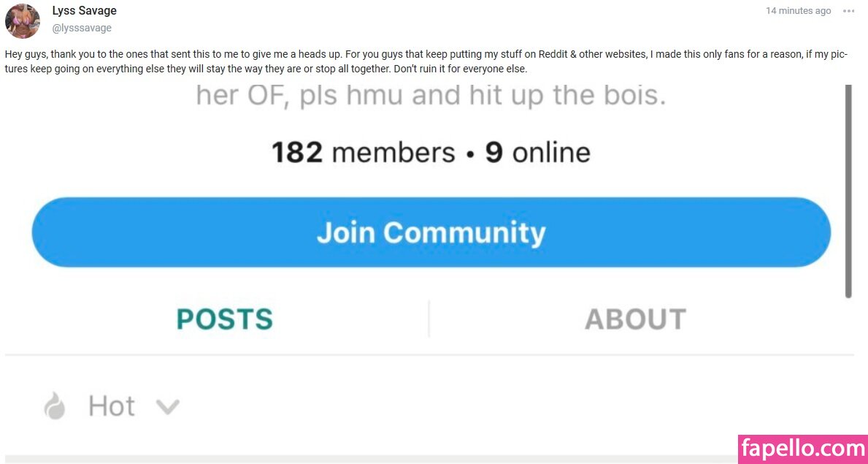This screenshot has width=868, height=464.
Task: Click the vertical scrollbar beside the community panel
Action: tap(848, 191)
